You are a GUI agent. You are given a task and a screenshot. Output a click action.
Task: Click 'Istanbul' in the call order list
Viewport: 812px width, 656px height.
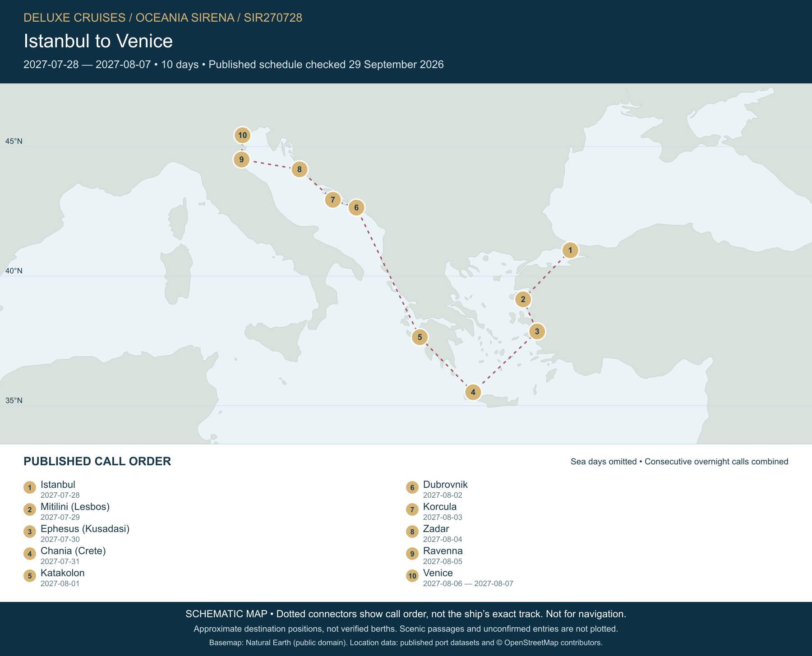click(x=58, y=485)
